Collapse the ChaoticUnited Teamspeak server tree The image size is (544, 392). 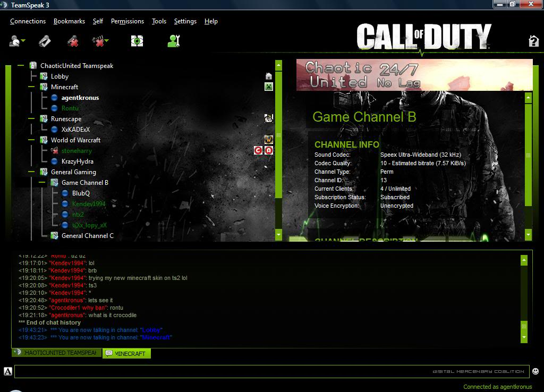(x=21, y=65)
